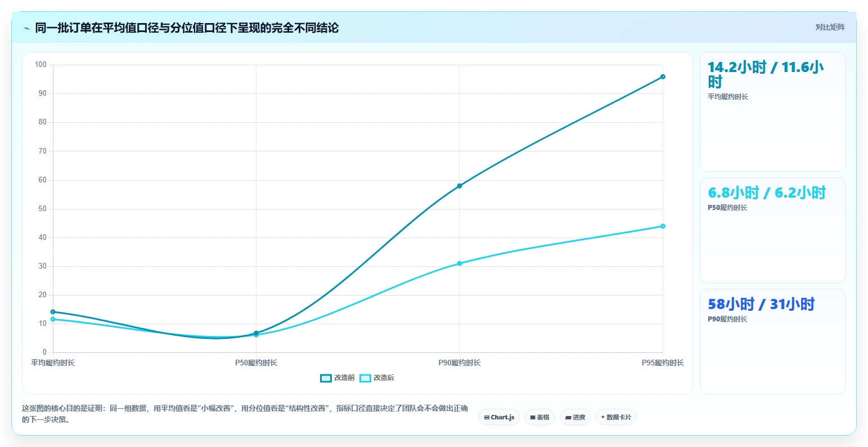Click the 58小时 / 31小时 card value

click(x=761, y=304)
